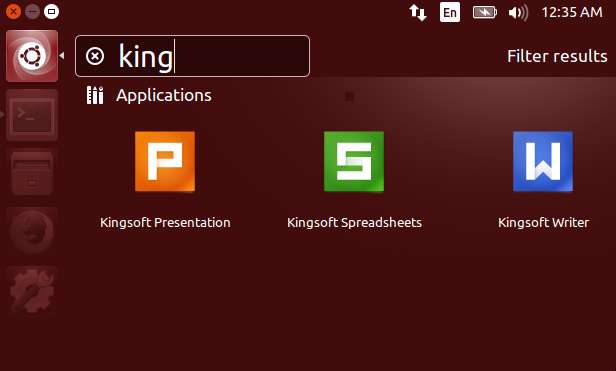Screen dimensions: 616x371
Task: Open the System Settings gear launcher icon
Action: pyautogui.click(x=32, y=291)
